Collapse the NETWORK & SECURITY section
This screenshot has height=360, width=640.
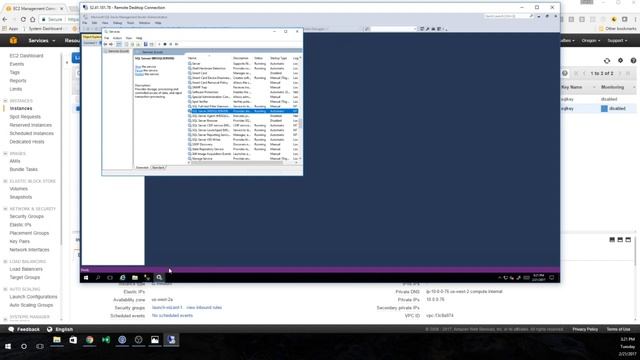[5, 209]
